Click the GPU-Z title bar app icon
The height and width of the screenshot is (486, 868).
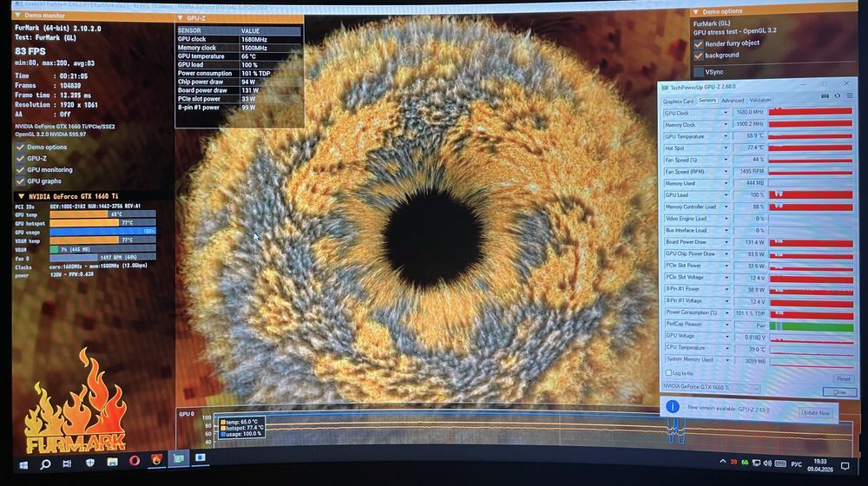tap(664, 88)
